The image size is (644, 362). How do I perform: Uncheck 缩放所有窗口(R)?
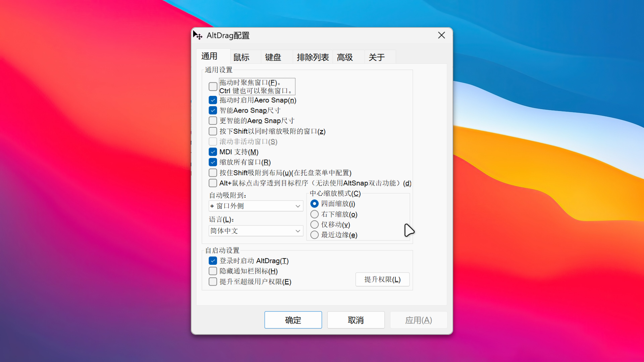pyautogui.click(x=213, y=162)
